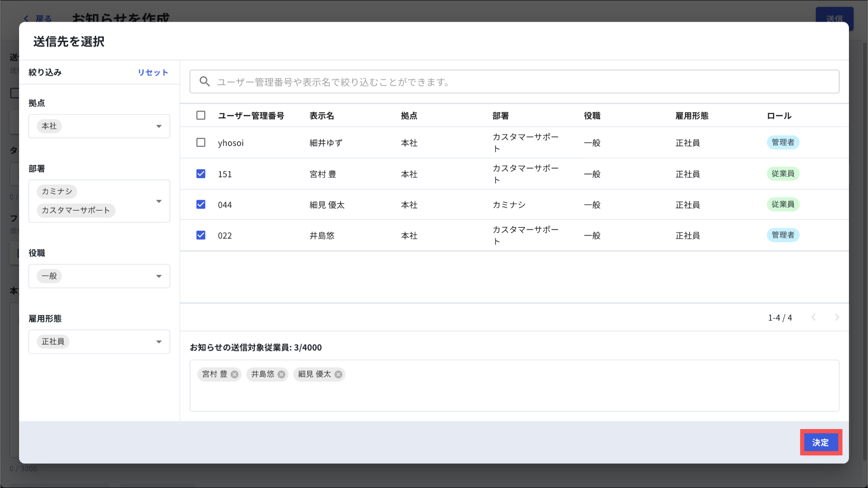Check the yhosoi row checkbox
The width and height of the screenshot is (868, 488).
coord(201,142)
